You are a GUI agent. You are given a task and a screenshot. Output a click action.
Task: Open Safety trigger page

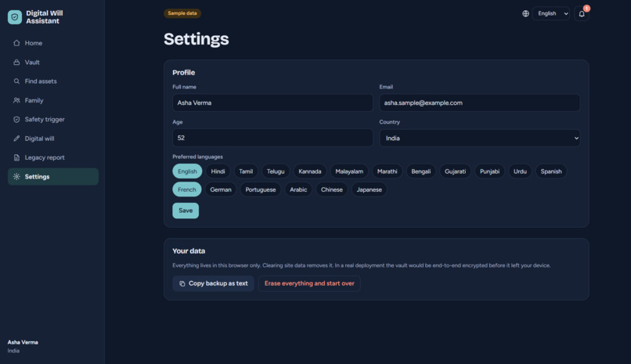(x=53, y=120)
